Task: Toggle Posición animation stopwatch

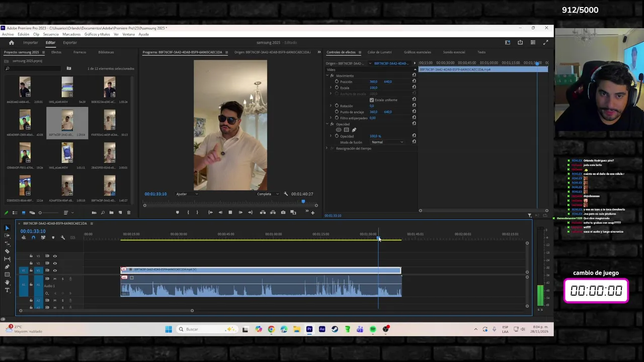Action: 337,81
